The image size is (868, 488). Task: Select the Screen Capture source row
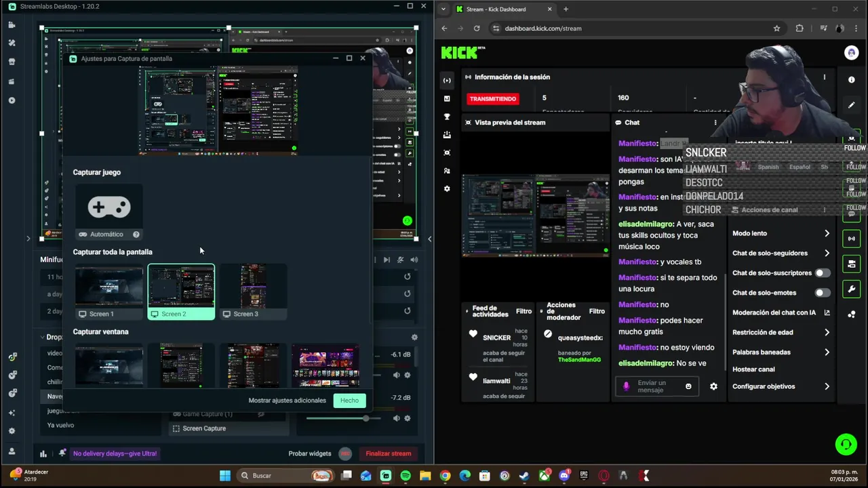click(x=229, y=428)
